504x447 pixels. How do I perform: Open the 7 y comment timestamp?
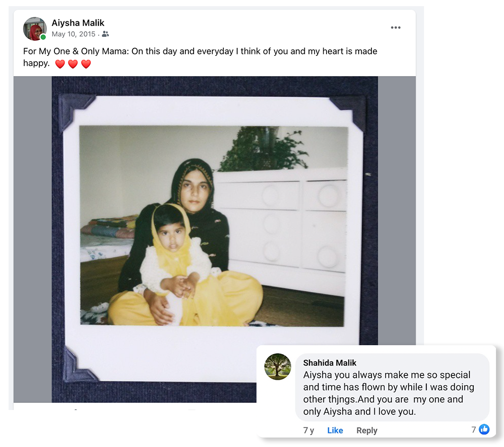point(309,430)
